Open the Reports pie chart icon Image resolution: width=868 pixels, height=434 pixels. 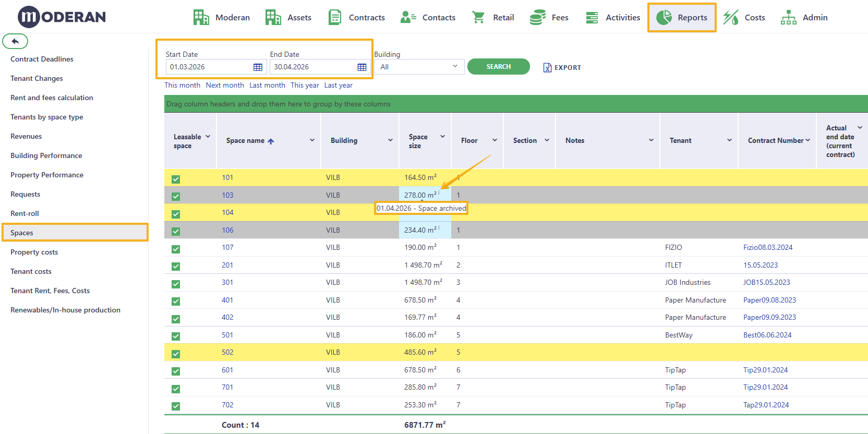(664, 17)
